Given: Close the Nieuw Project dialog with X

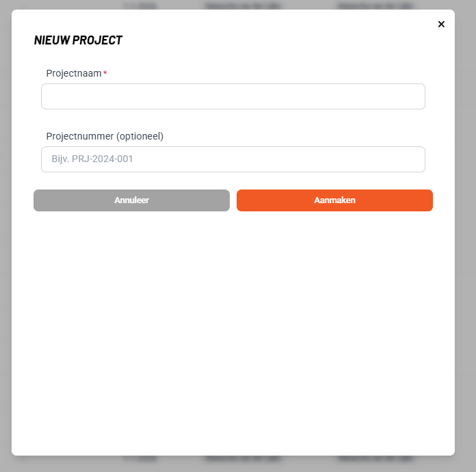Looking at the screenshot, I should tap(441, 24).
